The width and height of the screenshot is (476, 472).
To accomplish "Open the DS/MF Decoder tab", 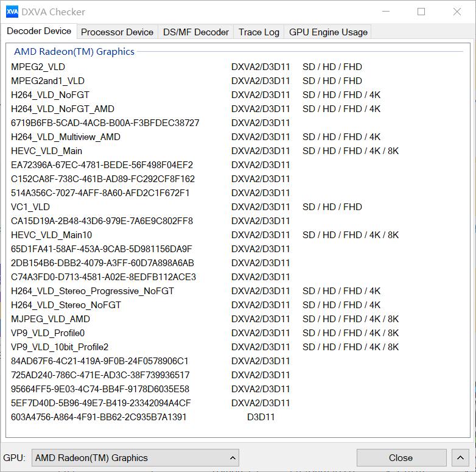I will point(196,32).
